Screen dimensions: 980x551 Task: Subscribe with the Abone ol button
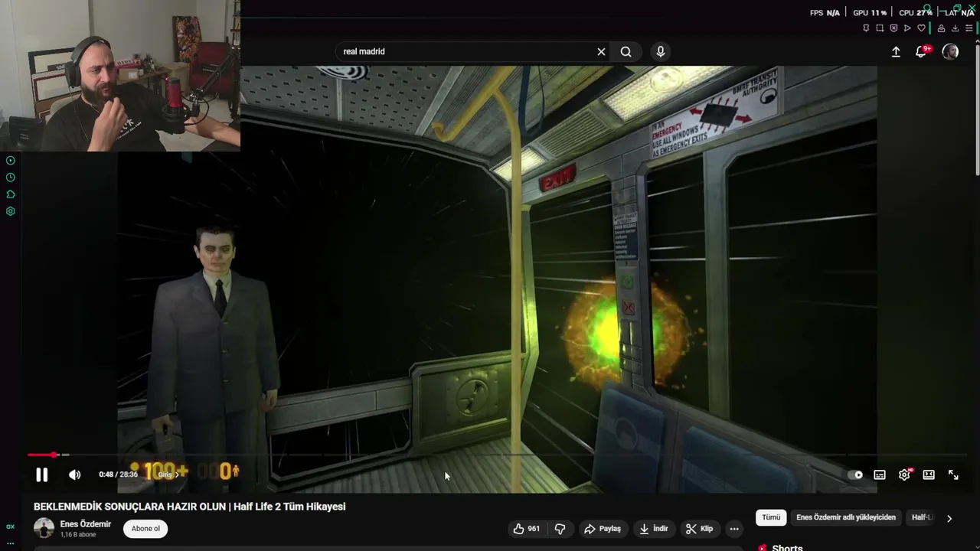(145, 529)
